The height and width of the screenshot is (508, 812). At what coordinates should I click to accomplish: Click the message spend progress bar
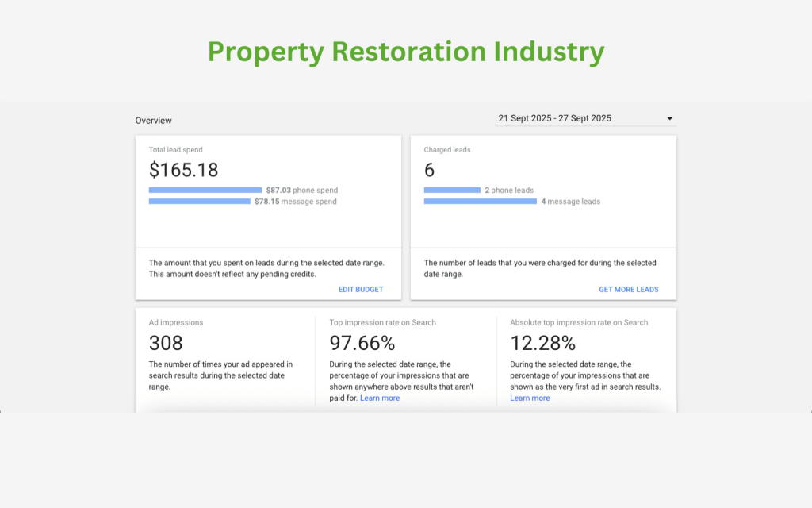(200, 202)
